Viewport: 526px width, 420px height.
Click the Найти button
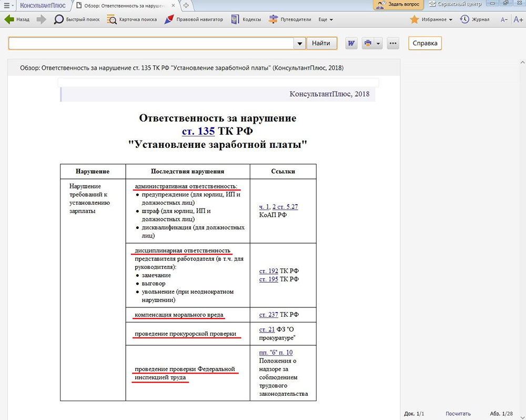(x=321, y=43)
